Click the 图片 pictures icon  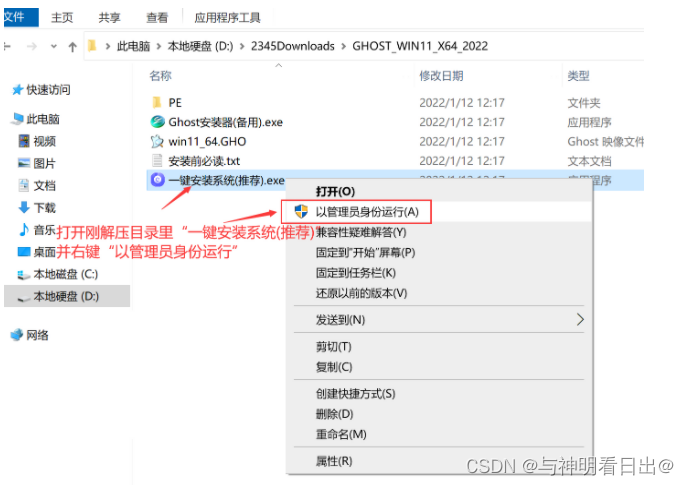point(24,163)
